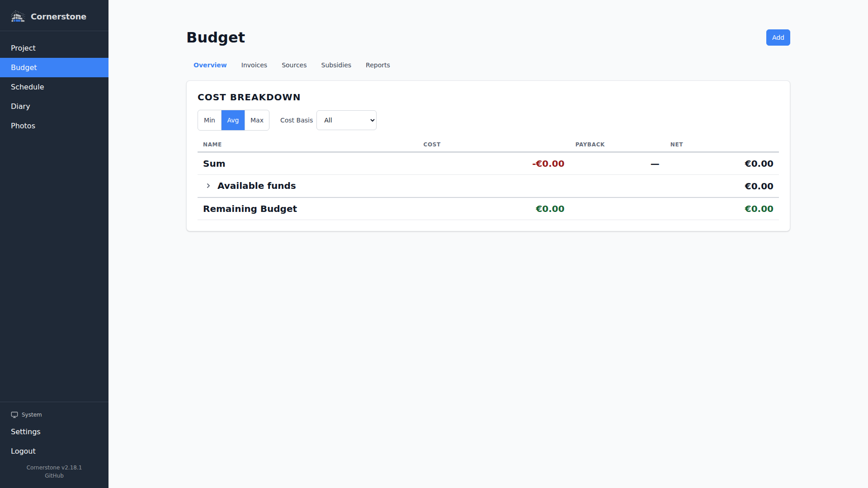Open the GitHub link

[54, 476]
